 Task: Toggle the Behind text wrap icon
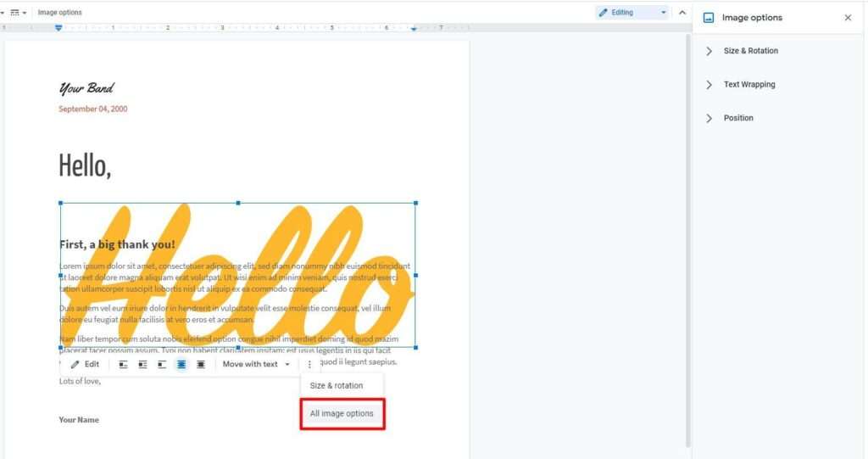click(x=181, y=364)
